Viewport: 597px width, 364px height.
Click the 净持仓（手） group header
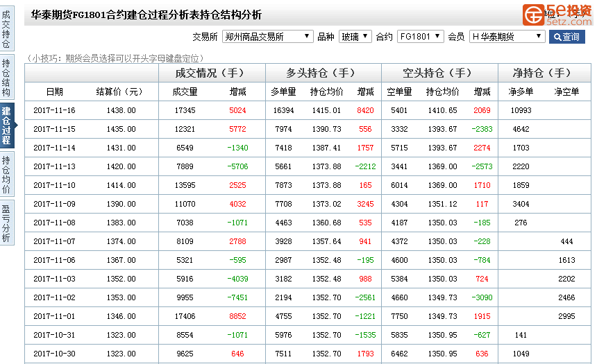click(x=544, y=73)
